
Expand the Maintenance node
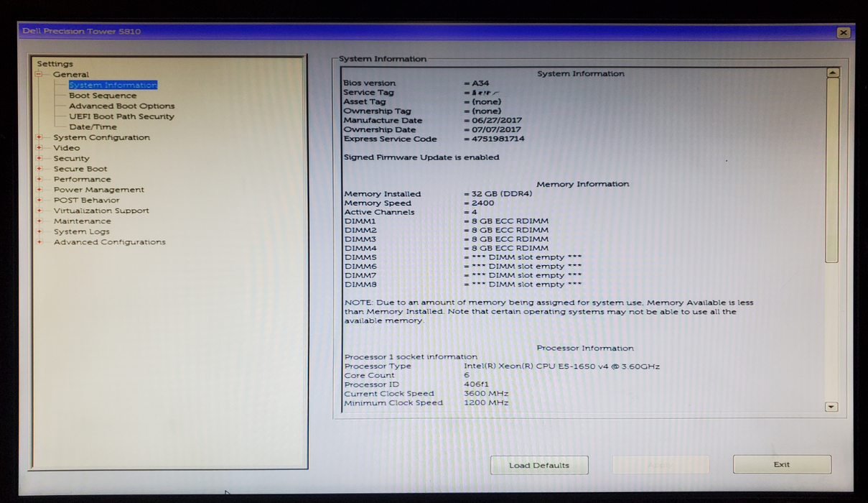click(x=39, y=221)
